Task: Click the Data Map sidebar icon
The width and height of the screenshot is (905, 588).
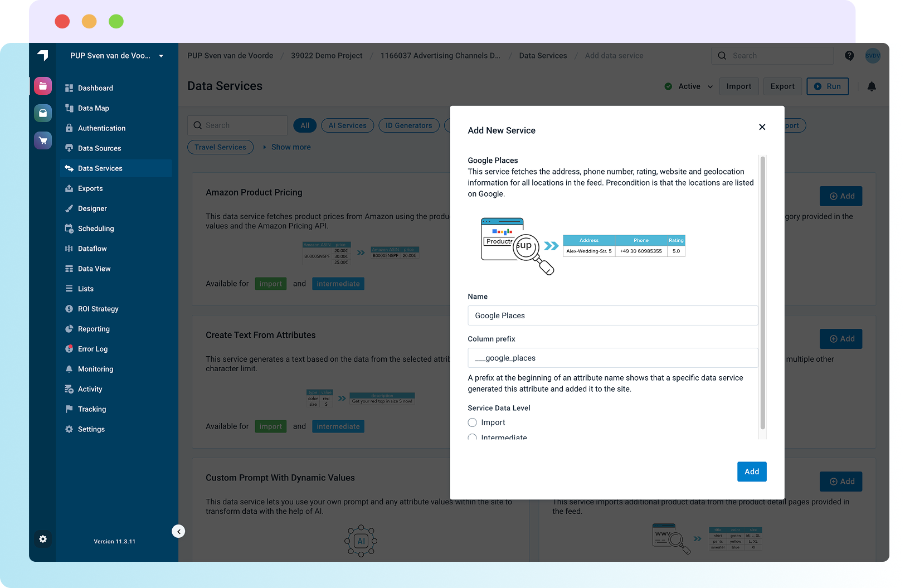Action: point(69,108)
